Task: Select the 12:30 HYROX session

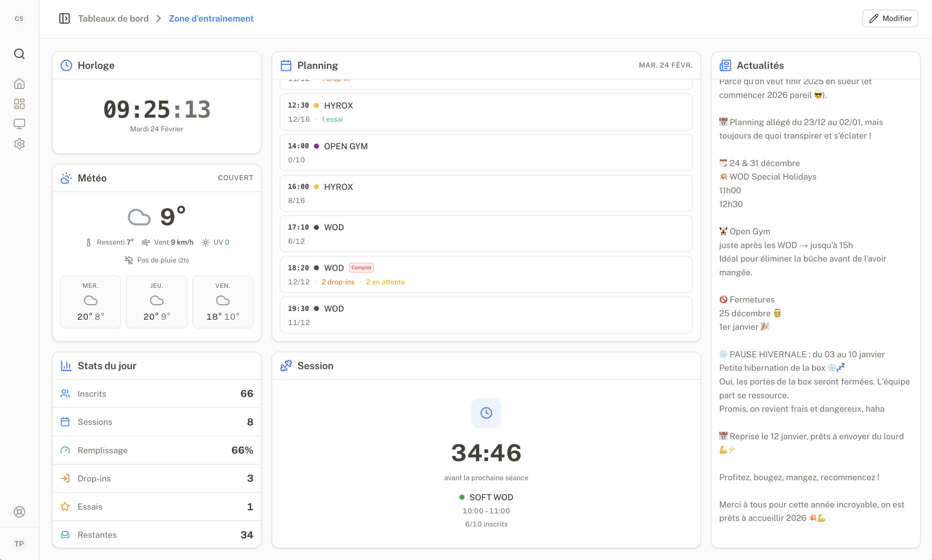Action: point(486,112)
